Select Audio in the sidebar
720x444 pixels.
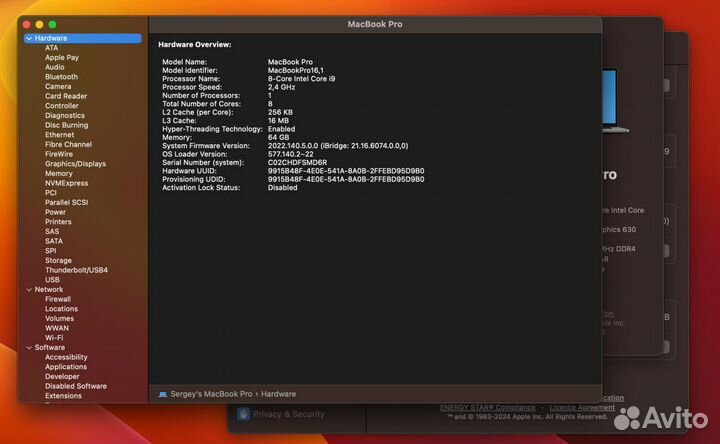(55, 67)
